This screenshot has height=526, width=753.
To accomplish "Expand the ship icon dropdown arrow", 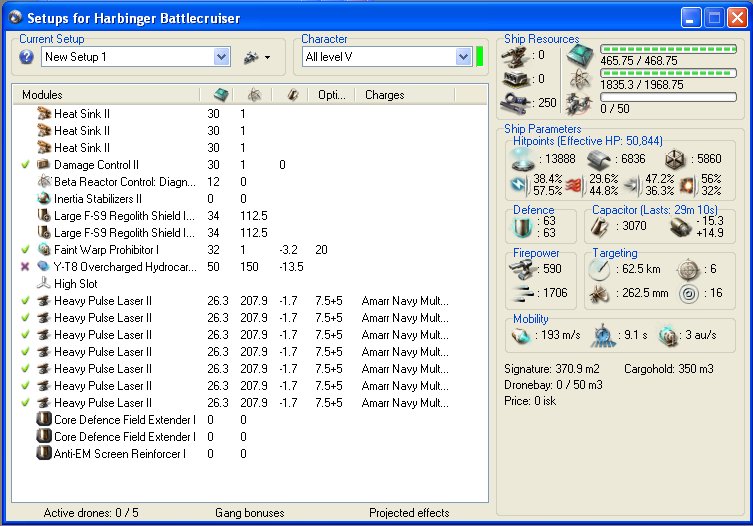I will [268, 58].
